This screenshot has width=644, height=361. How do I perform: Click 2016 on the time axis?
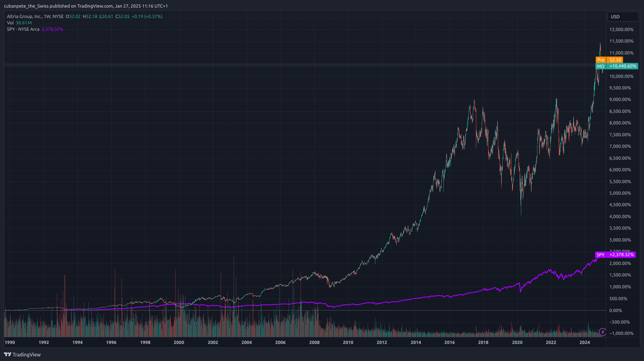point(450,342)
